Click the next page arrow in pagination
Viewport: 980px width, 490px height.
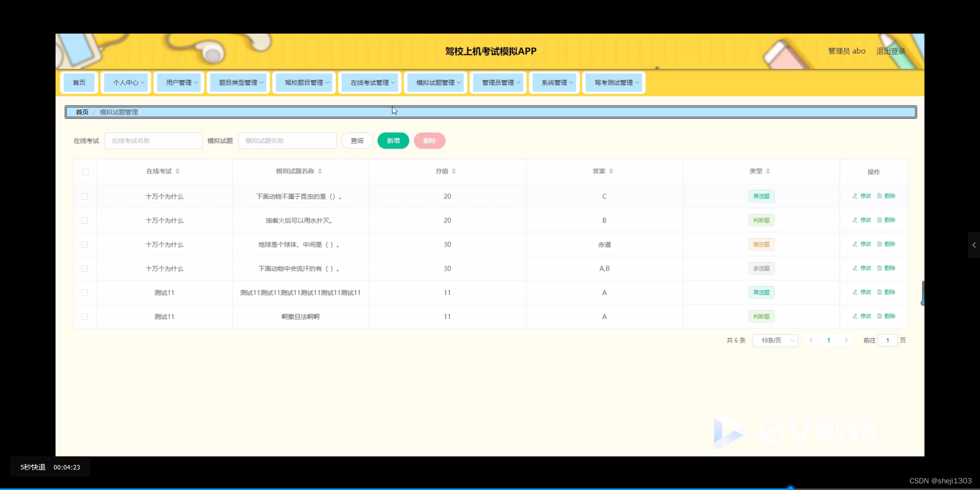pyautogui.click(x=846, y=340)
